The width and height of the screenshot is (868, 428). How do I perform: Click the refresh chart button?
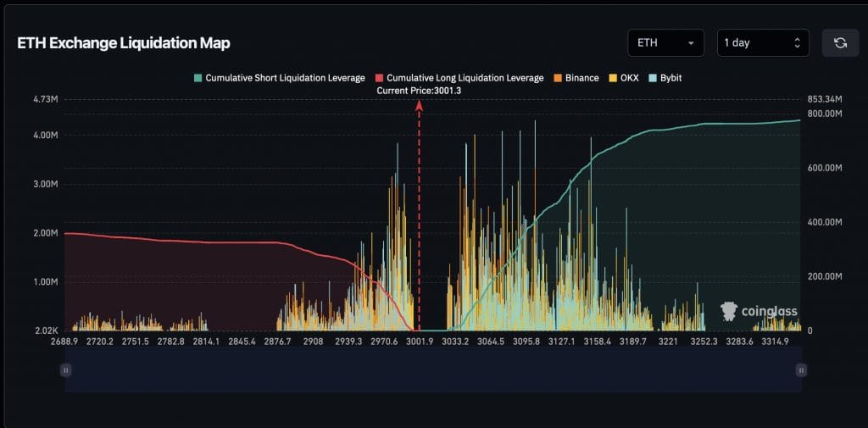point(840,42)
